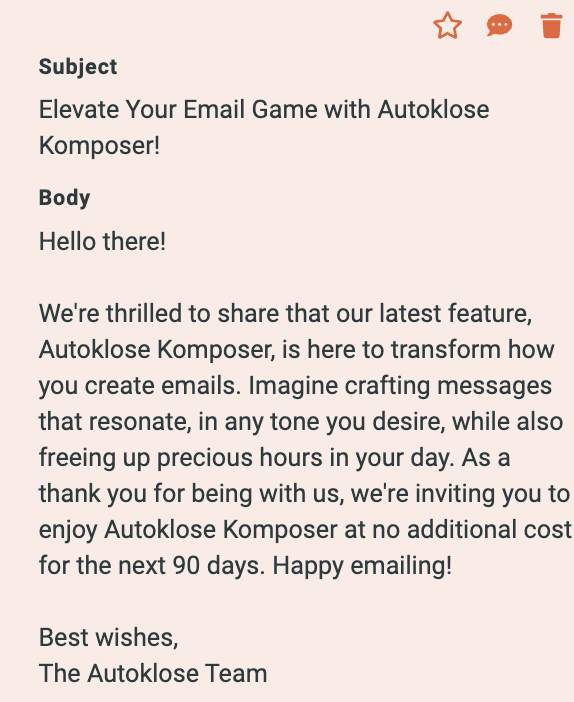
Task: Click the line "We're thrilled to share"
Action: point(286,313)
